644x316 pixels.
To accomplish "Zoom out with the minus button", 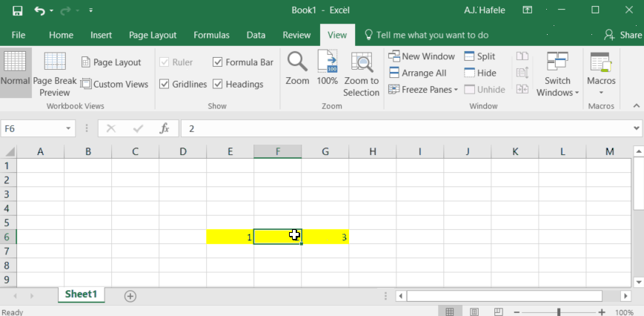I will pyautogui.click(x=517, y=312).
